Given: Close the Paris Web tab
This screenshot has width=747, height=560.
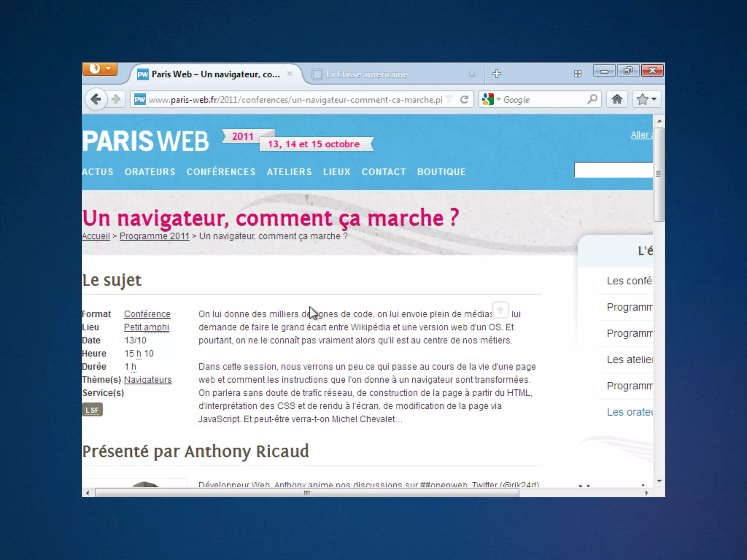Looking at the screenshot, I should 290,74.
